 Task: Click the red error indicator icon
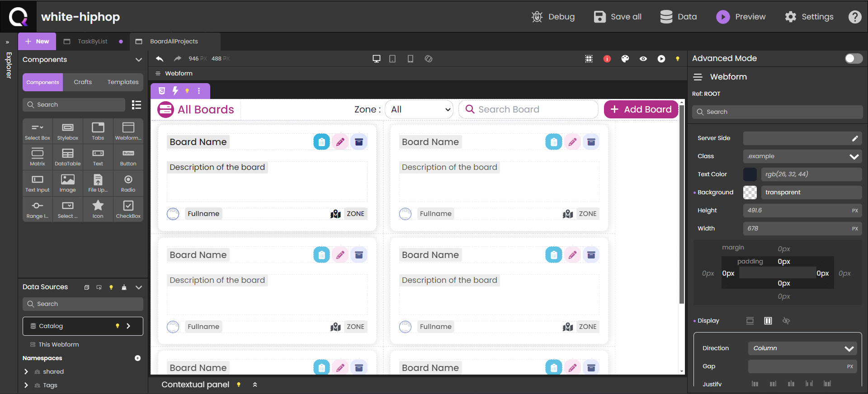607,59
